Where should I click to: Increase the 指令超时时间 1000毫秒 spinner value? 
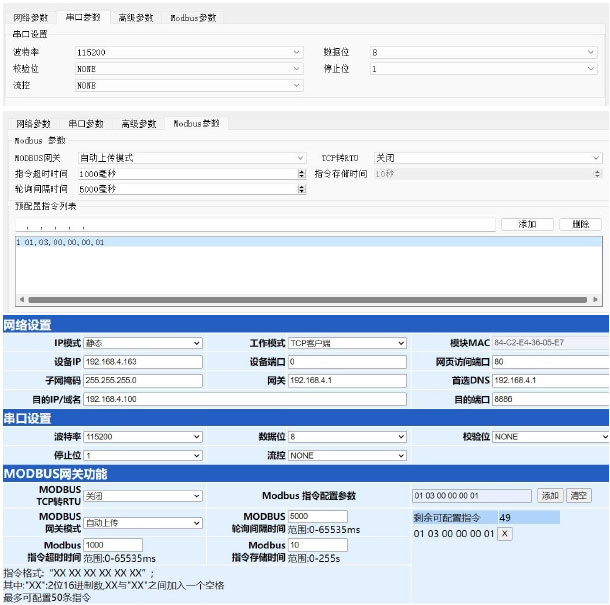(302, 170)
